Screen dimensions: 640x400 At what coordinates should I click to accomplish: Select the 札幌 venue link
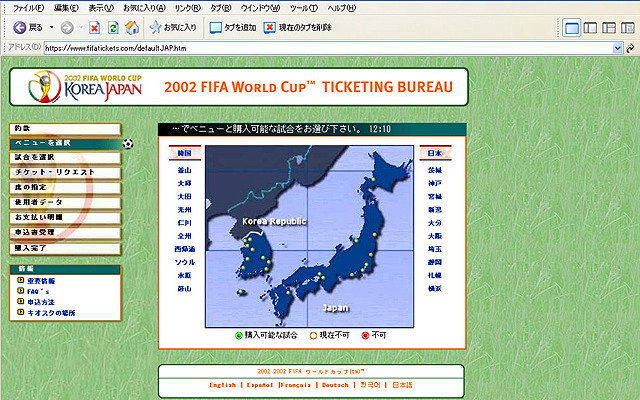click(435, 275)
